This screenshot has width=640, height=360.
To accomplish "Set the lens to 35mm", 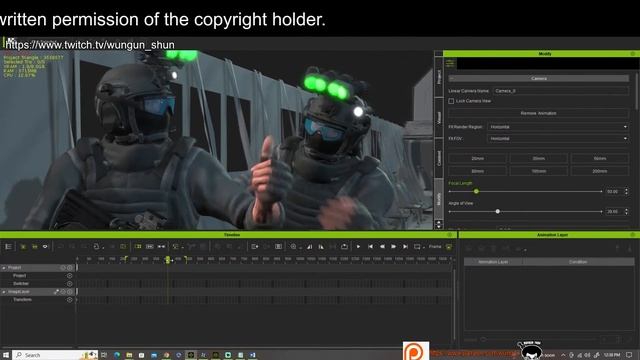I will click(538, 158).
